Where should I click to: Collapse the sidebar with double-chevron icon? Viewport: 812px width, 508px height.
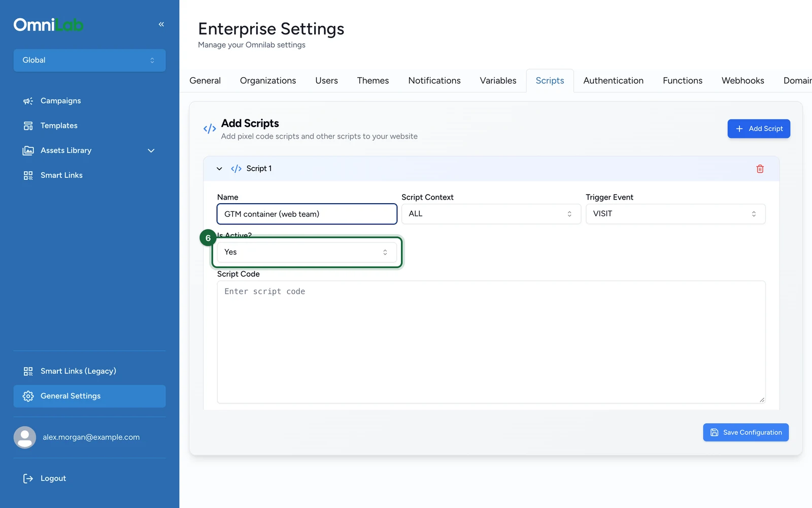click(x=161, y=24)
